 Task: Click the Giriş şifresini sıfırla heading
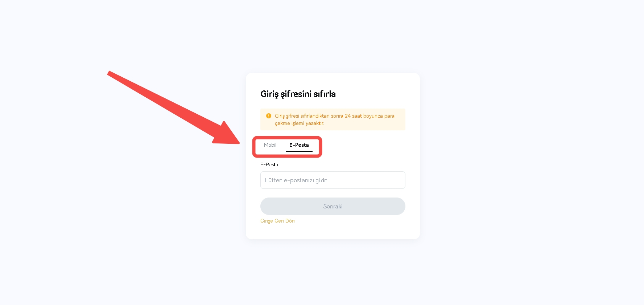tap(298, 94)
